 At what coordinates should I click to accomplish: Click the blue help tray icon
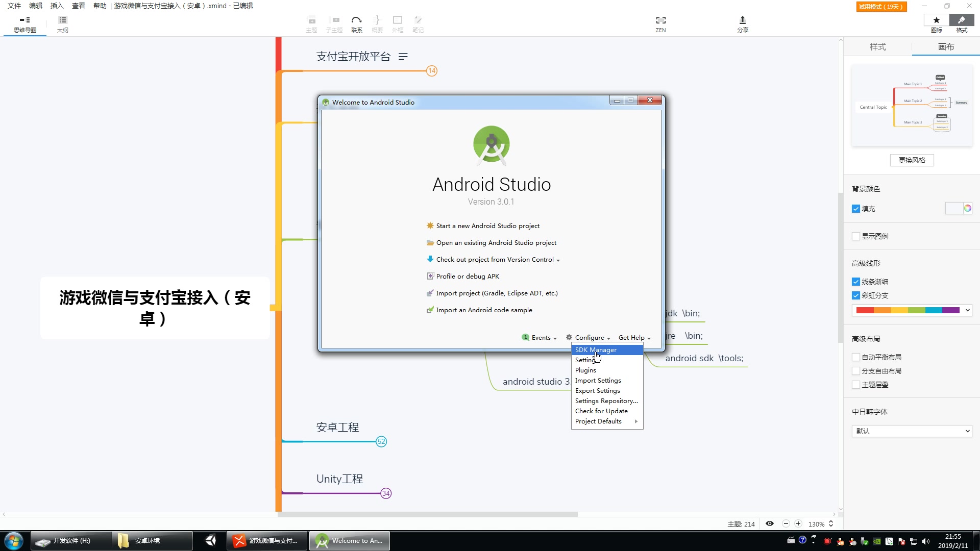[802, 539]
